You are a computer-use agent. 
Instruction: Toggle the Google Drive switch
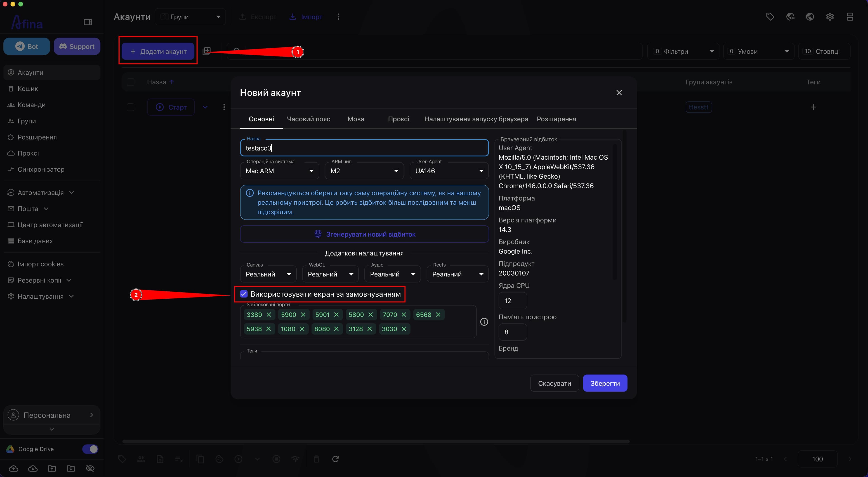click(x=90, y=449)
